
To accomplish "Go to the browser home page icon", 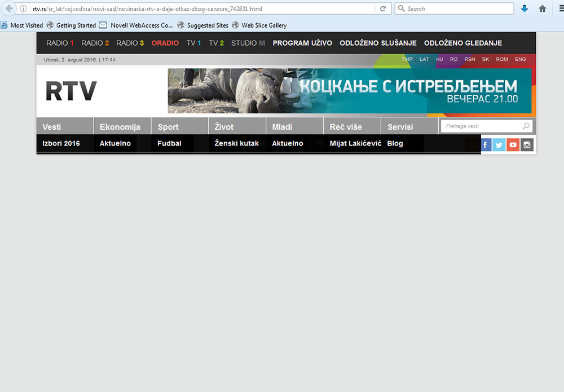I will (x=542, y=8).
